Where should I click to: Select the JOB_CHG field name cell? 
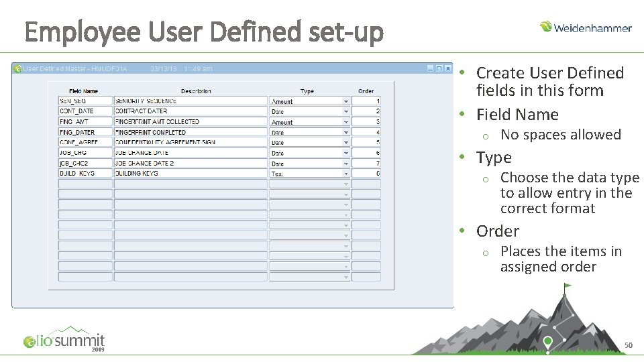pos(85,153)
